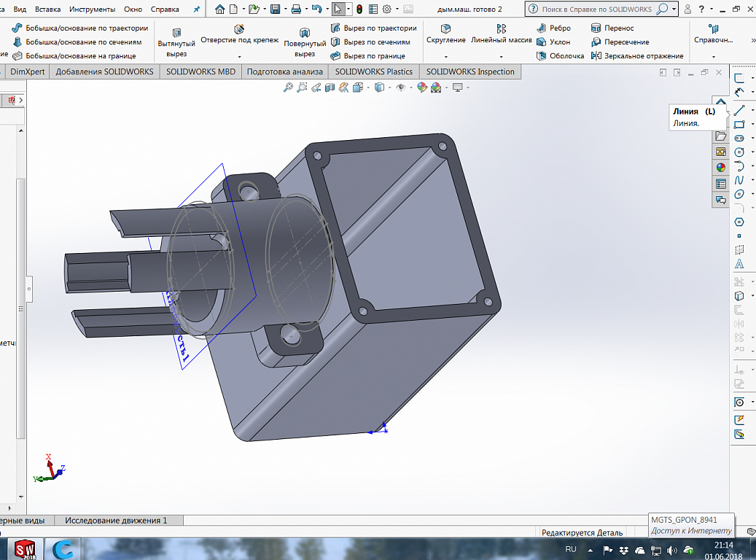Image resolution: width=756 pixels, height=560 pixels.
Task: Select the Tangent Arc sketch tool
Action: (x=739, y=166)
